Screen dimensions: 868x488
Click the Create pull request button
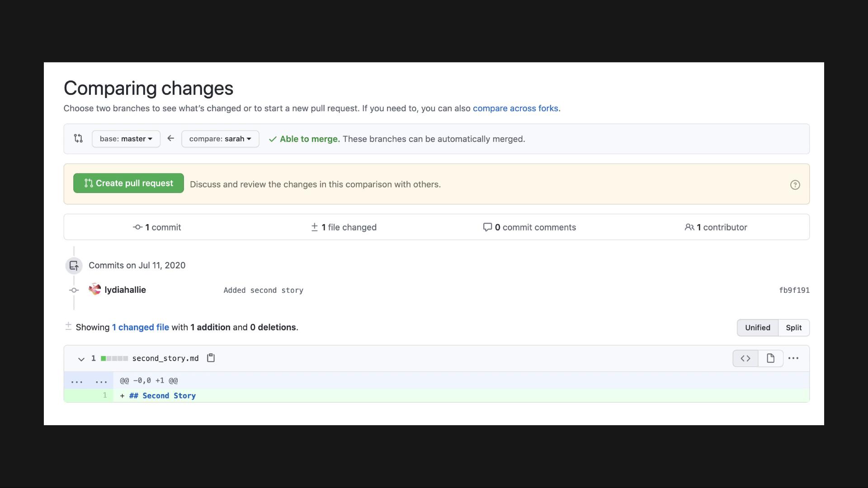(x=128, y=183)
